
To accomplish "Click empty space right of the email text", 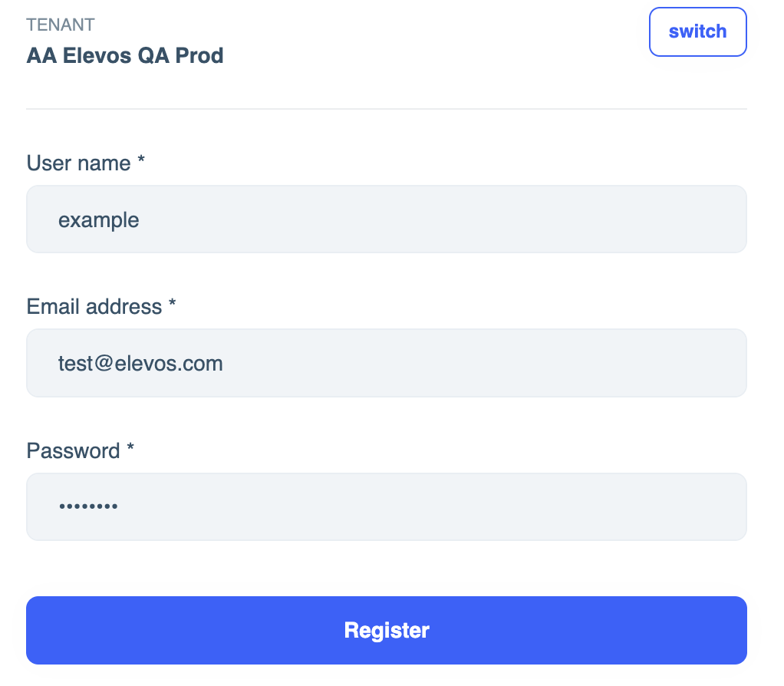I will click(x=499, y=363).
